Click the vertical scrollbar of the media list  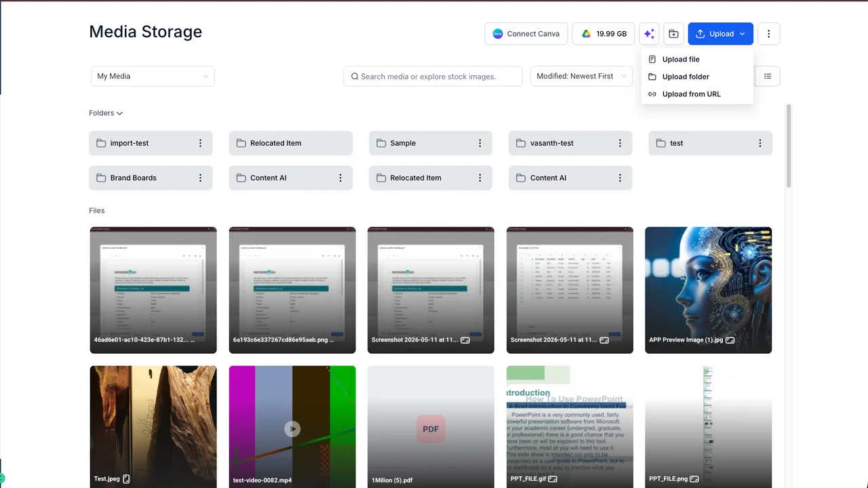click(789, 146)
